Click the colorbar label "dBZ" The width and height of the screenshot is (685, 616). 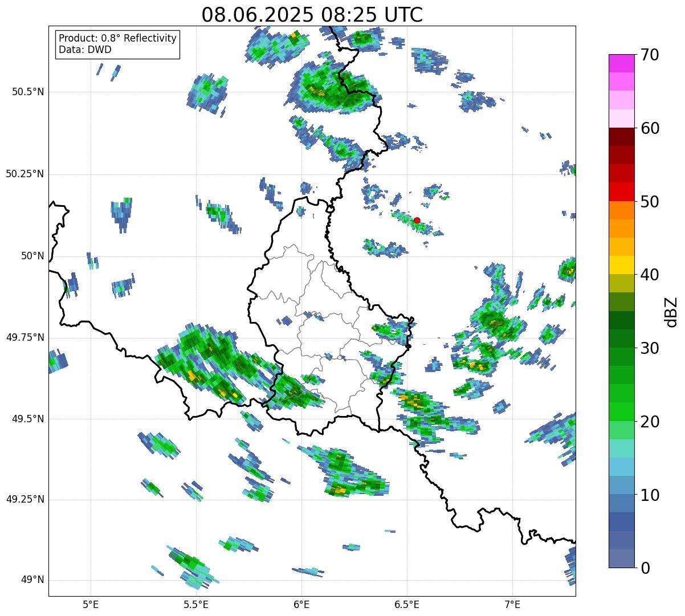671,311
